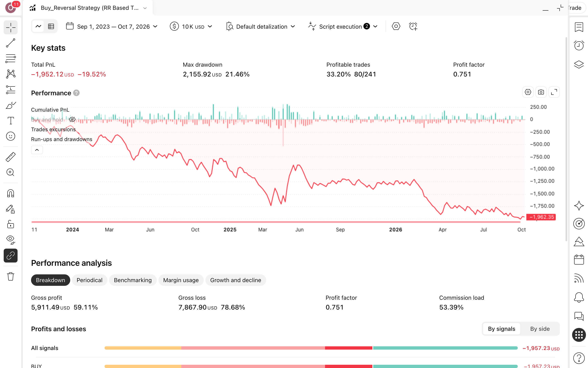Select the By side button
This screenshot has width=588, height=368.
click(x=540, y=329)
